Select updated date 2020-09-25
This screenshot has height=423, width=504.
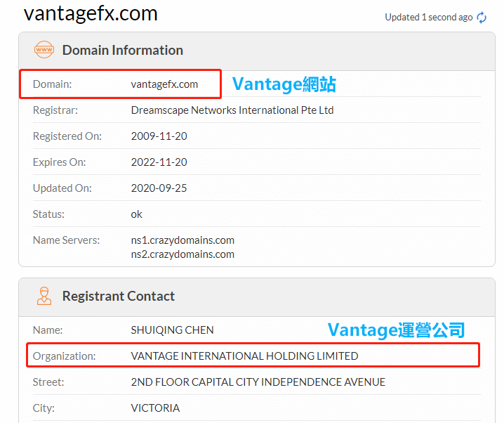(159, 188)
